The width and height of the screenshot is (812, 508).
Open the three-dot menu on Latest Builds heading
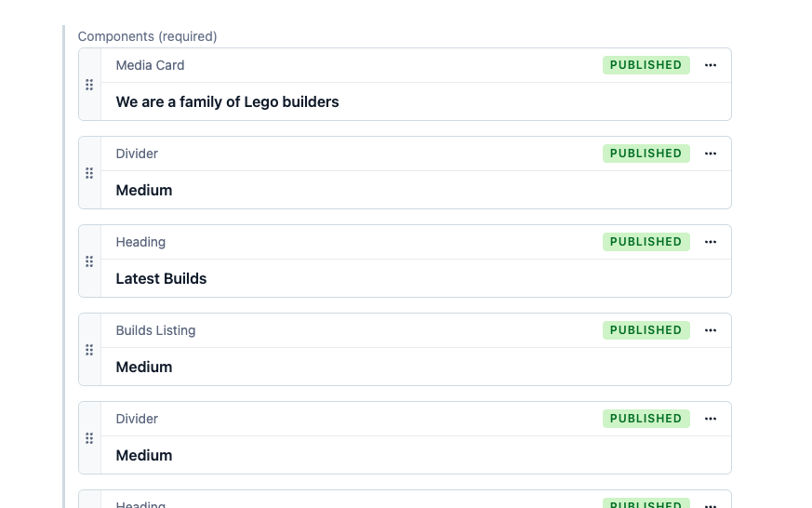point(710,242)
